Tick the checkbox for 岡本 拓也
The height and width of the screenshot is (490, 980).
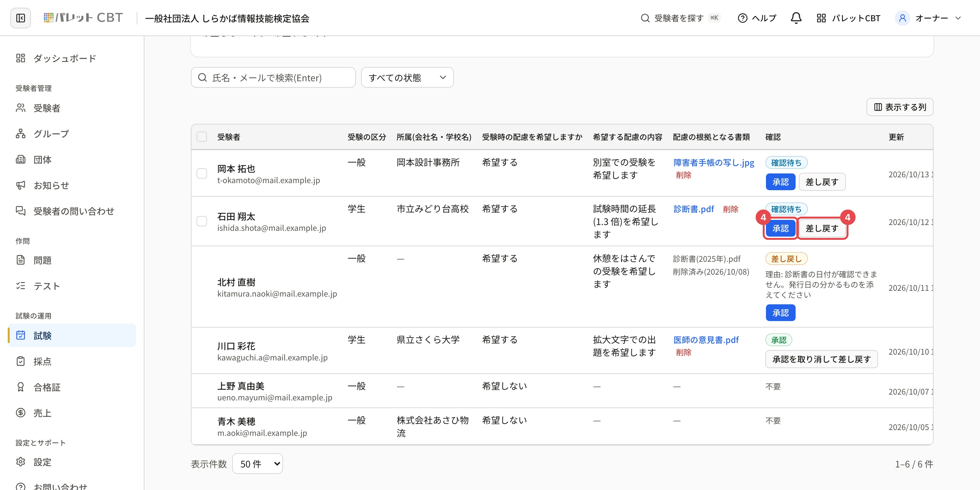click(x=201, y=173)
